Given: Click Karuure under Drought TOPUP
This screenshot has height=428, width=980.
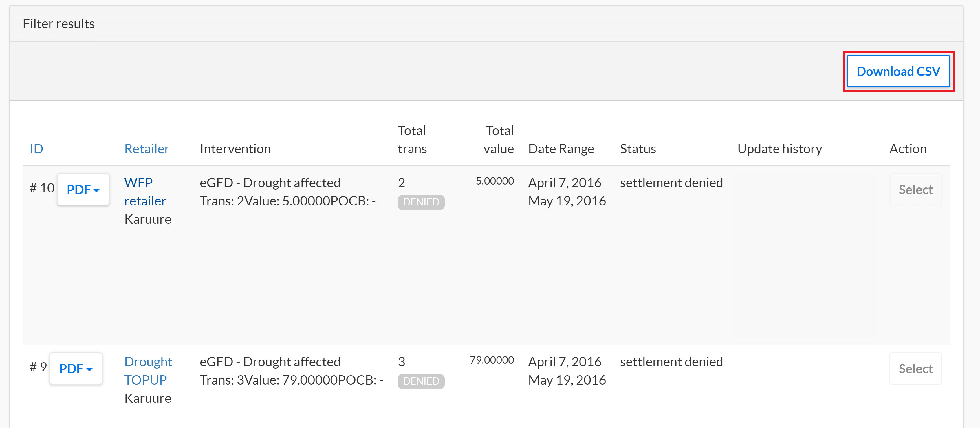Looking at the screenshot, I should click(x=148, y=398).
